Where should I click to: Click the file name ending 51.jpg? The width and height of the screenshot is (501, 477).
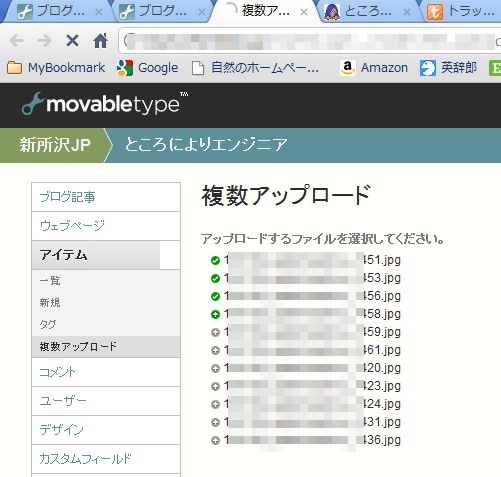point(312,260)
